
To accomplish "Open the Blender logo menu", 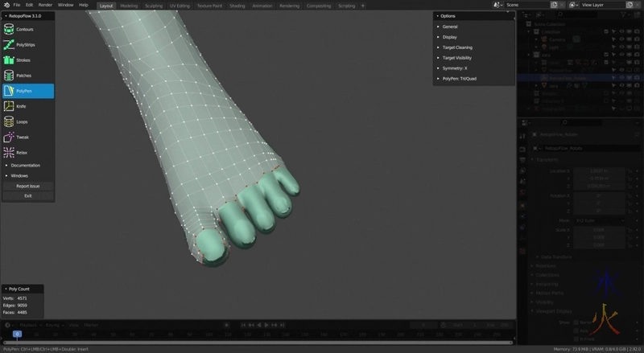I will 6,5.
